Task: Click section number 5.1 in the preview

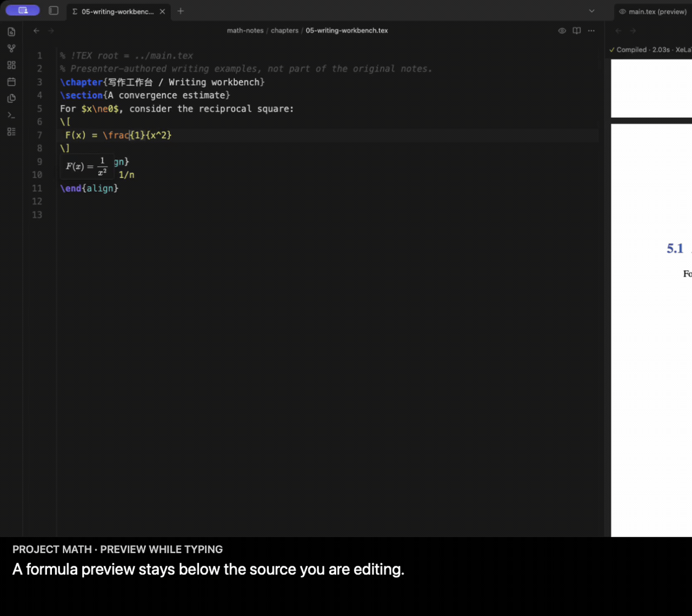Action: [x=675, y=249]
